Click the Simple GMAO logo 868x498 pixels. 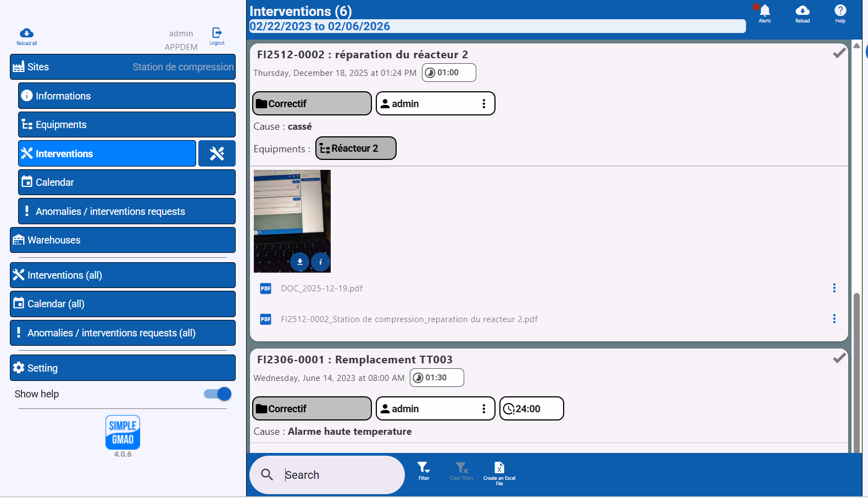(123, 433)
